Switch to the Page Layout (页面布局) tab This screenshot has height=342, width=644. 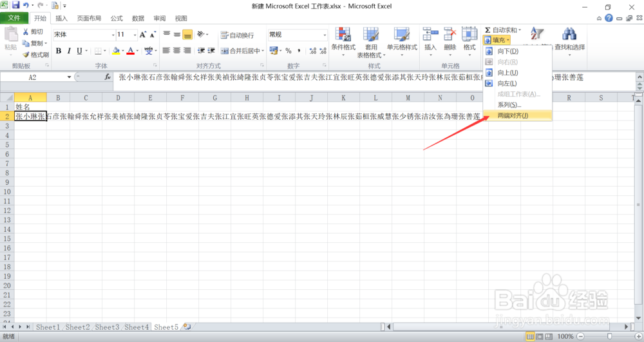pyautogui.click(x=89, y=19)
